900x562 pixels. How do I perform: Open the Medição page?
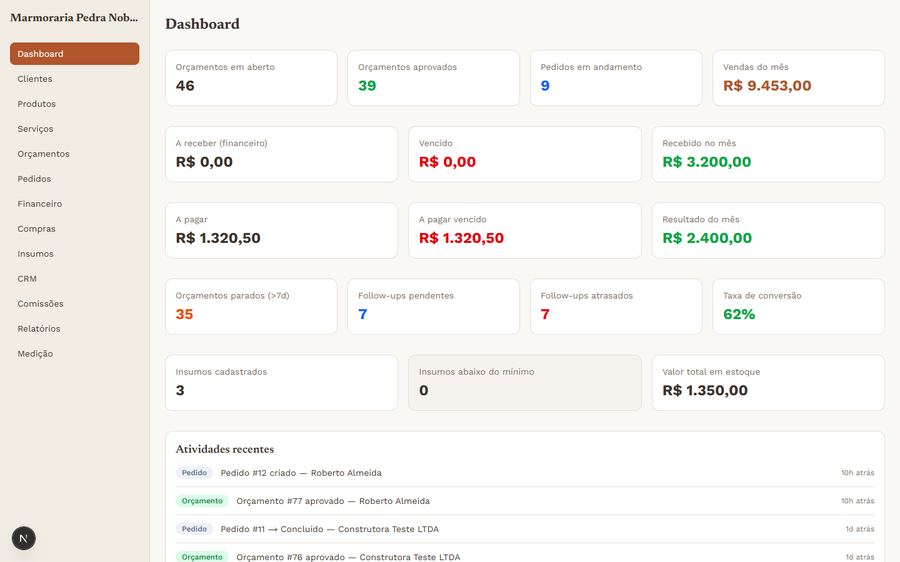tap(75, 354)
